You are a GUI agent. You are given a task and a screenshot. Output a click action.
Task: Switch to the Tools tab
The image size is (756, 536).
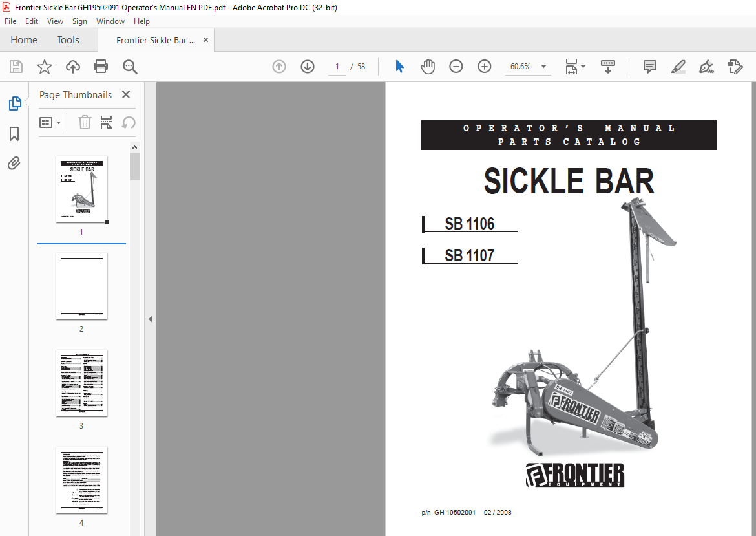[68, 40]
